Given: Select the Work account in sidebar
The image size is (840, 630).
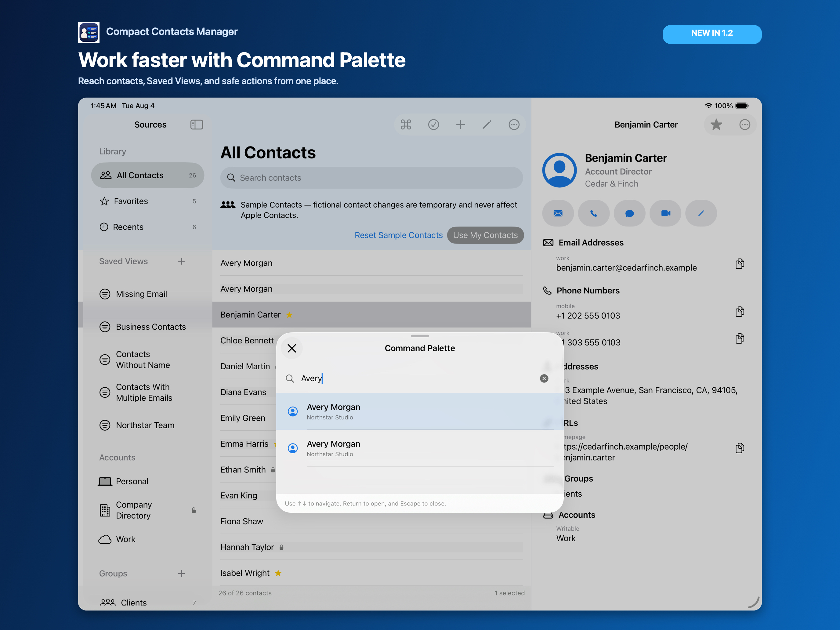Looking at the screenshot, I should coord(147,539).
